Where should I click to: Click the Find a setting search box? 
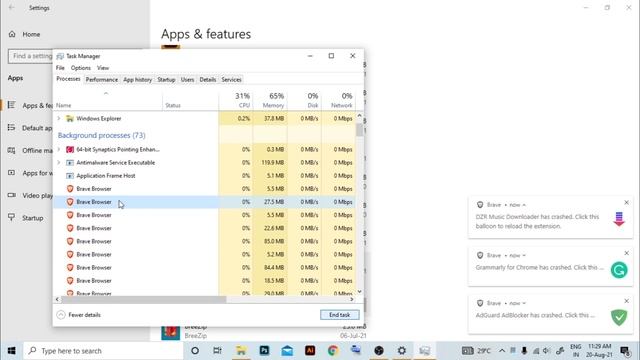30,56
